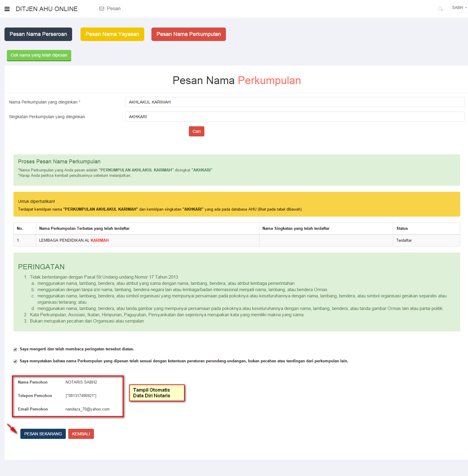Click Cek nama yang telah dipesan
Screen dimensions: 468x476
coord(39,55)
